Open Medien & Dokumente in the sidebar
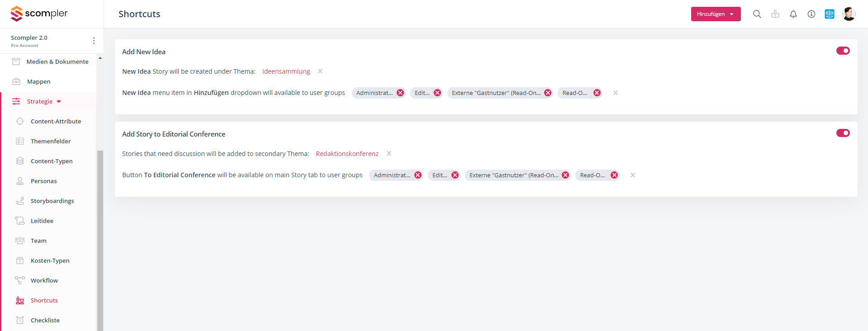Image resolution: width=868 pixels, height=331 pixels. [57, 61]
